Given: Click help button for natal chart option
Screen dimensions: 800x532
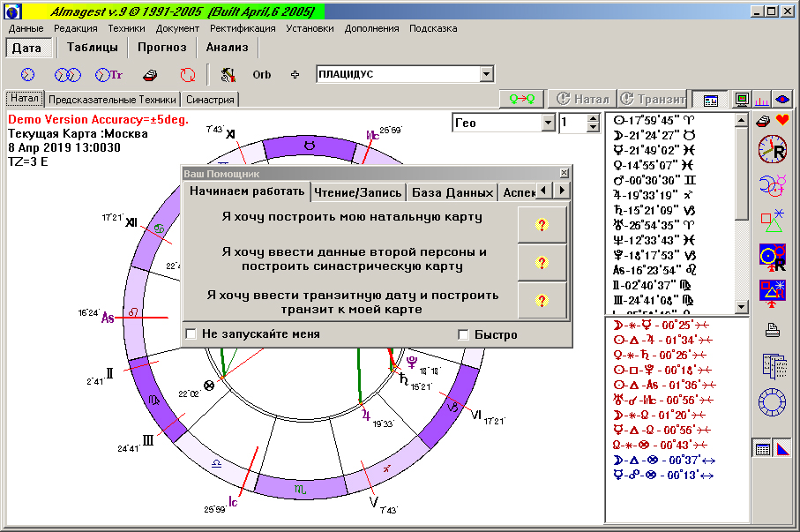Looking at the screenshot, I should (x=542, y=225).
